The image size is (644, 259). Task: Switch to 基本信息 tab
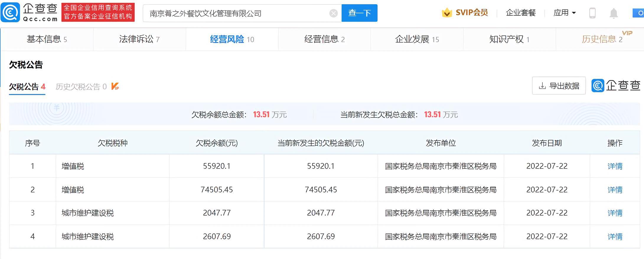47,39
